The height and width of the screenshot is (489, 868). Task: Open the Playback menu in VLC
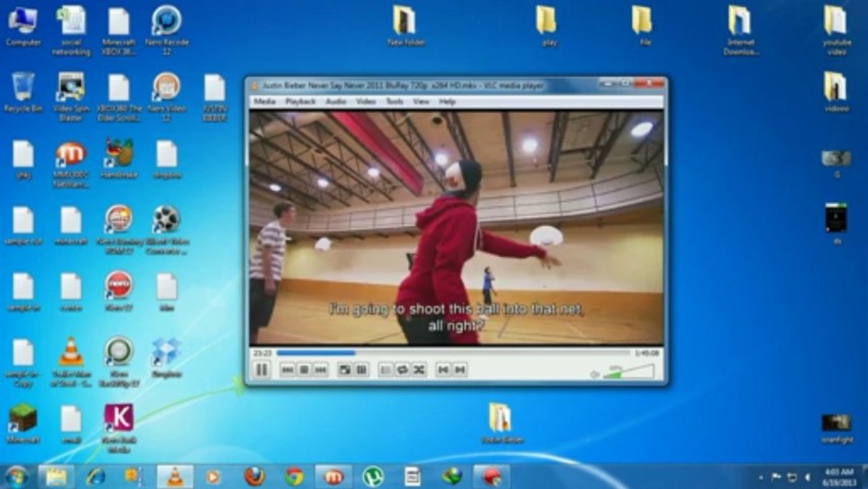coord(300,101)
